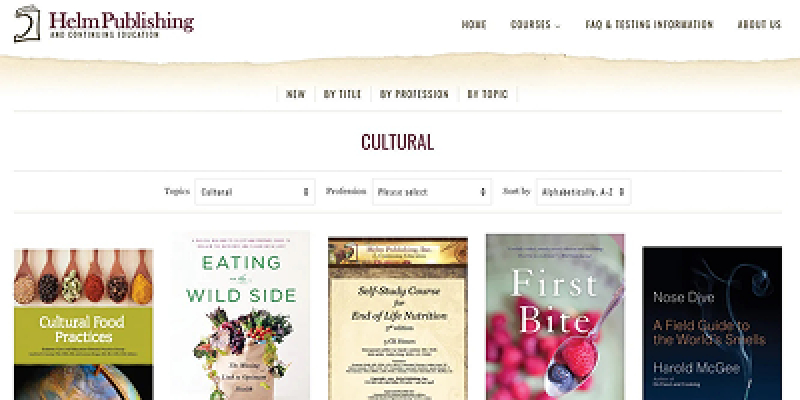The width and height of the screenshot is (800, 400).
Task: Select the By Profession tab
Action: coord(414,94)
